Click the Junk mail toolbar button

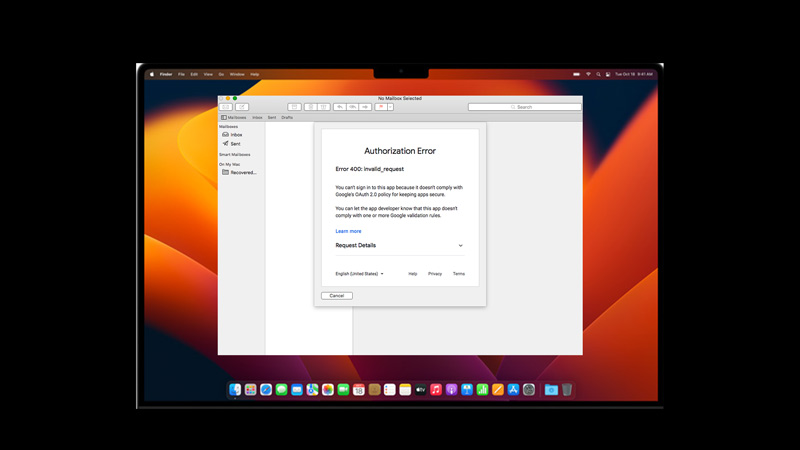click(x=323, y=107)
